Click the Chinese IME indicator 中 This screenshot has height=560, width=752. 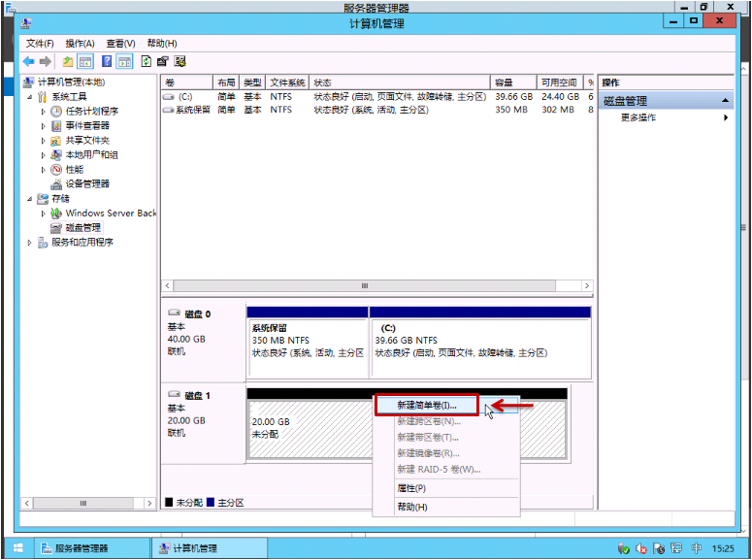[x=697, y=548]
